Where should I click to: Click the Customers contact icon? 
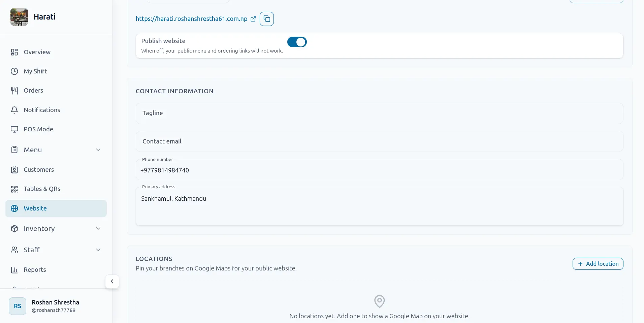point(14,170)
